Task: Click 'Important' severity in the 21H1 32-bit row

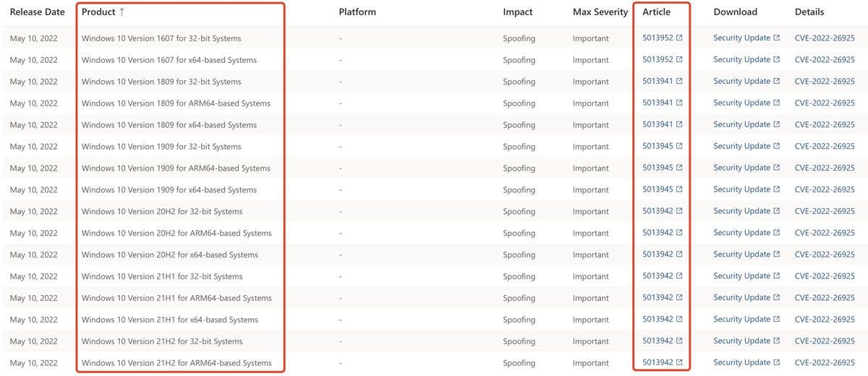Action: pyautogui.click(x=591, y=277)
